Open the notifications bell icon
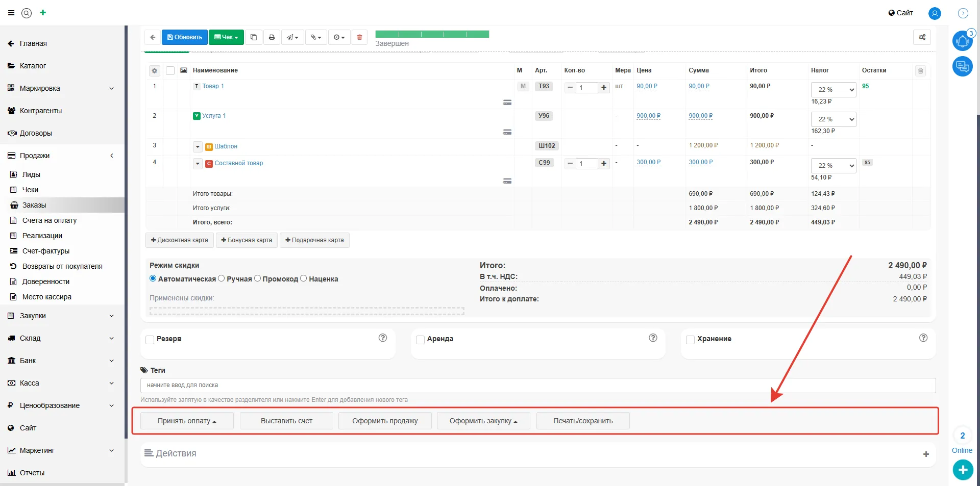This screenshot has width=980, height=486. pos(962,41)
